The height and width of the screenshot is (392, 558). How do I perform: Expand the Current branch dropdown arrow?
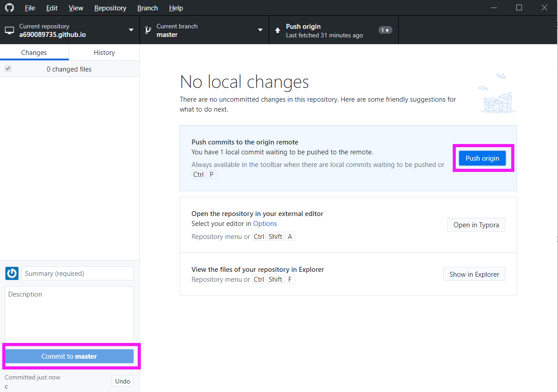click(260, 30)
